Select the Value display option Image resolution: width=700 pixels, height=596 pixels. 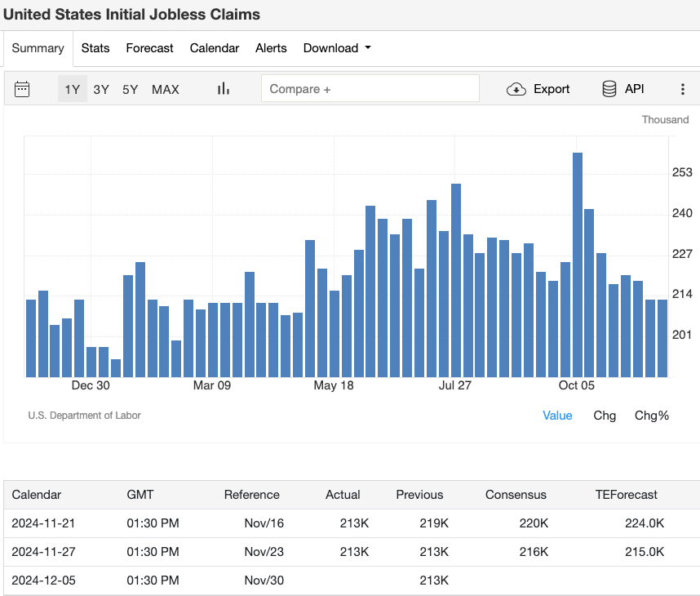click(557, 416)
